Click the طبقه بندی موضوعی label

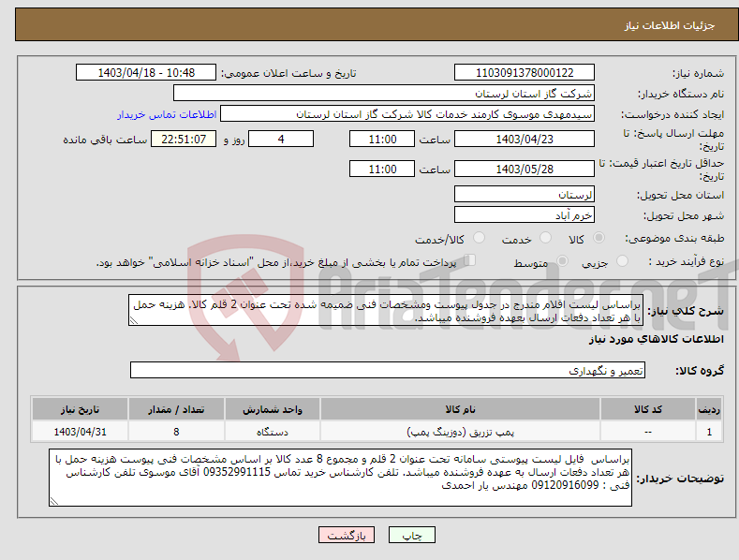674,238
